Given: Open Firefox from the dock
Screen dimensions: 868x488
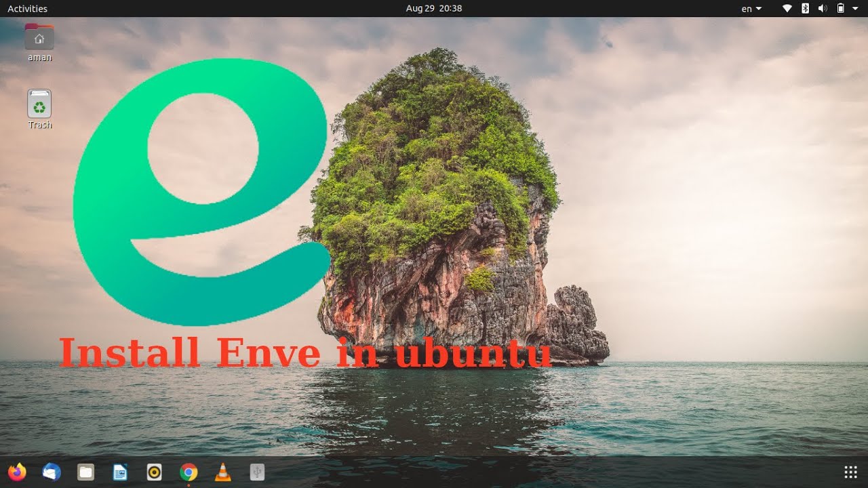Looking at the screenshot, I should (17, 472).
